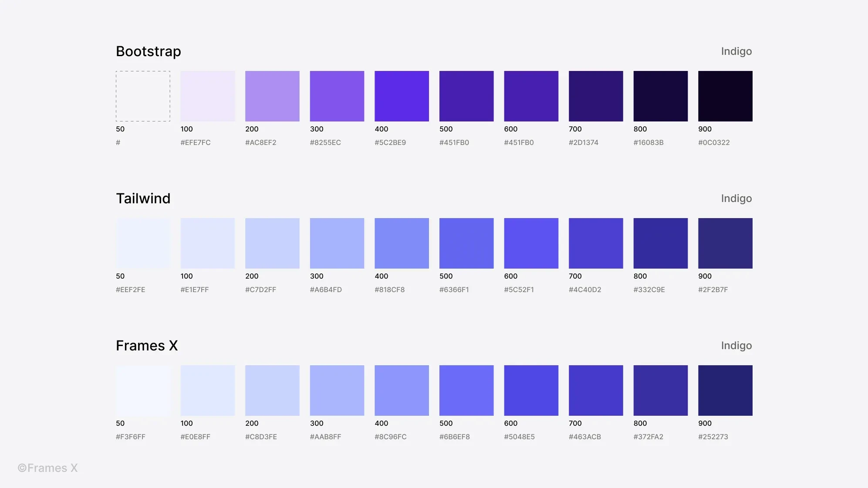Pick the Tailwind 700 swatch #4C40D2

[596, 243]
